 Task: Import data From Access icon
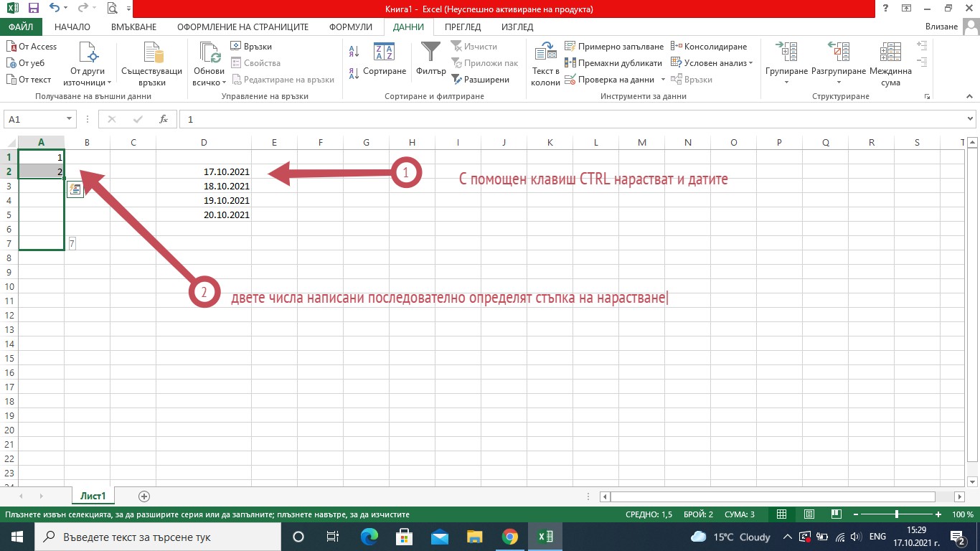click(32, 46)
